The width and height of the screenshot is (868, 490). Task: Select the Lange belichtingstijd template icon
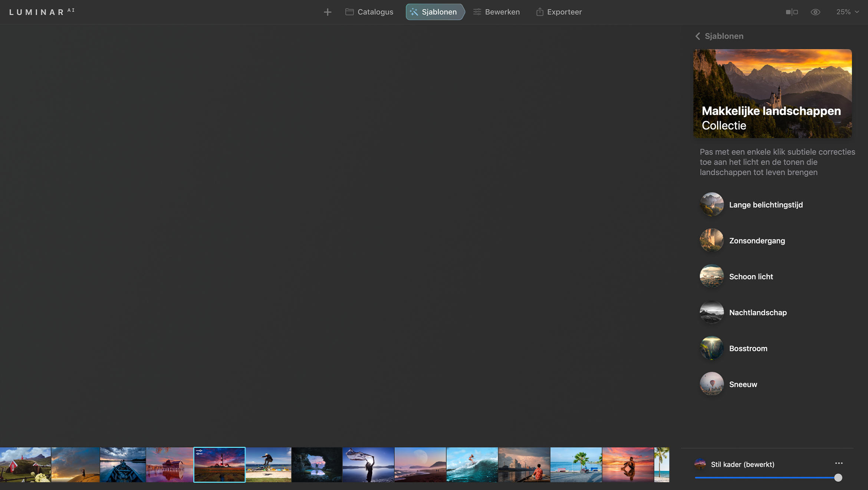(x=711, y=204)
